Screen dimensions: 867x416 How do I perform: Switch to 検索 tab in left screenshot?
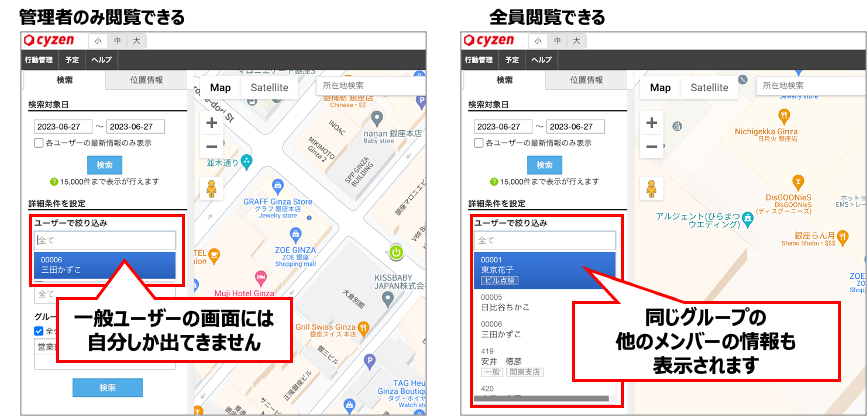(64, 80)
